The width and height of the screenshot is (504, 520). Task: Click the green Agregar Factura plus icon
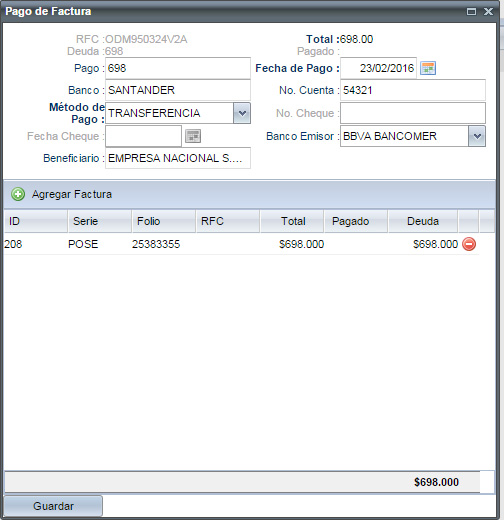point(18,194)
